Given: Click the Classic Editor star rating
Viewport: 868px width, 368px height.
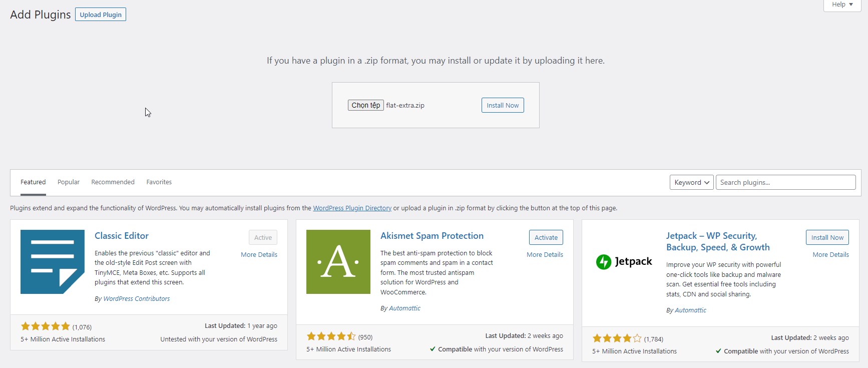Looking at the screenshot, I should 46,326.
